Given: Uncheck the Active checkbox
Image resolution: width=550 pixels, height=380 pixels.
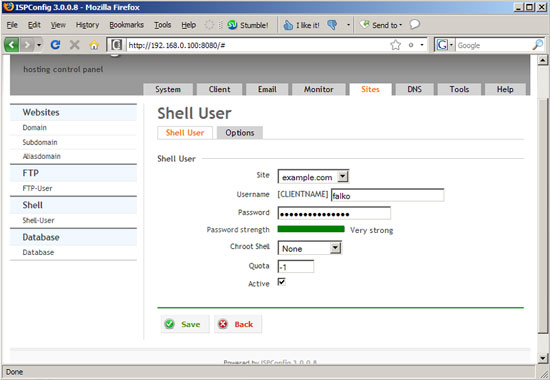Looking at the screenshot, I should (281, 282).
